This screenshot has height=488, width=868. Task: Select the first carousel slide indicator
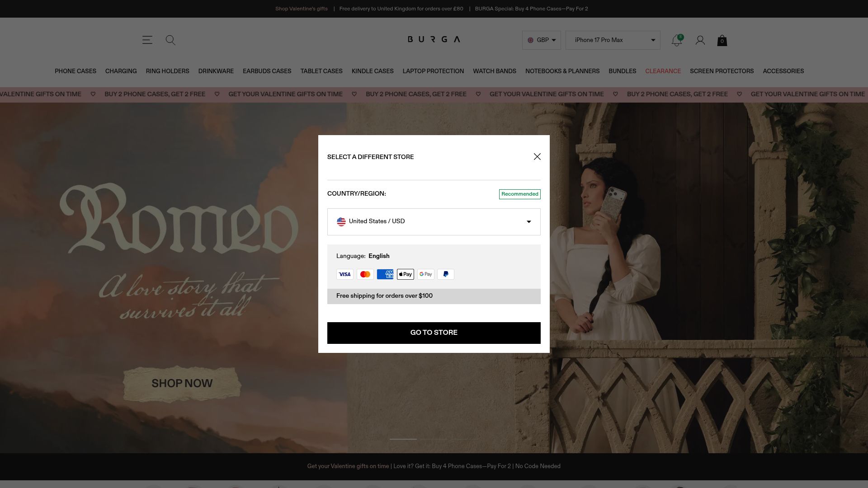pyautogui.click(x=403, y=439)
